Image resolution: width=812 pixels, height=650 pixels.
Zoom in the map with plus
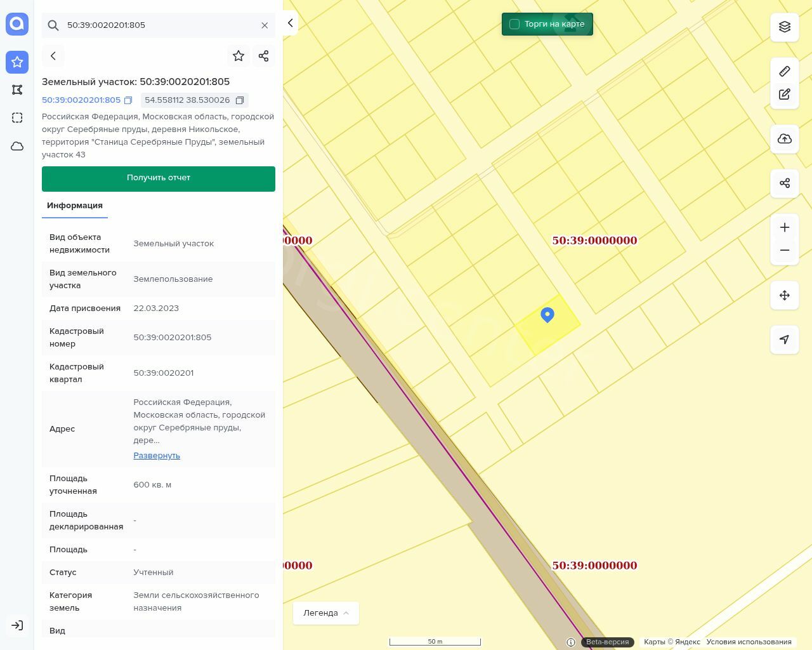click(x=785, y=228)
